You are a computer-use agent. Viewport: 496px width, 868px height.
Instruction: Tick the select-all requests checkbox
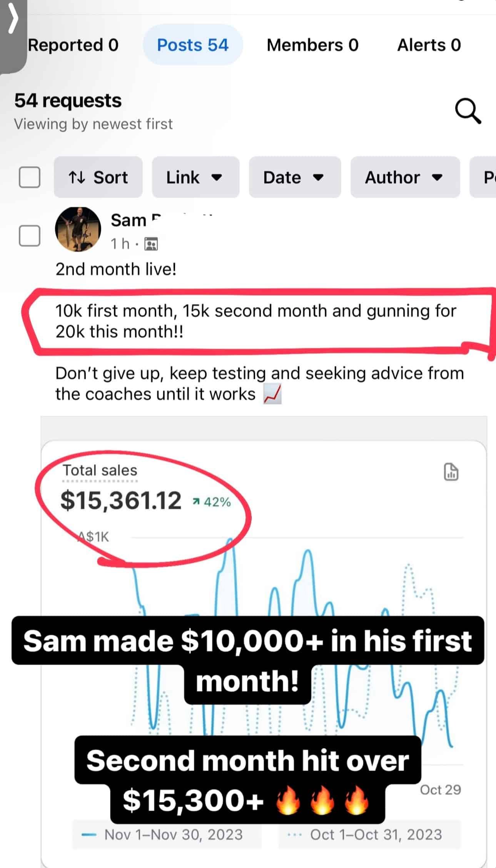coord(30,177)
